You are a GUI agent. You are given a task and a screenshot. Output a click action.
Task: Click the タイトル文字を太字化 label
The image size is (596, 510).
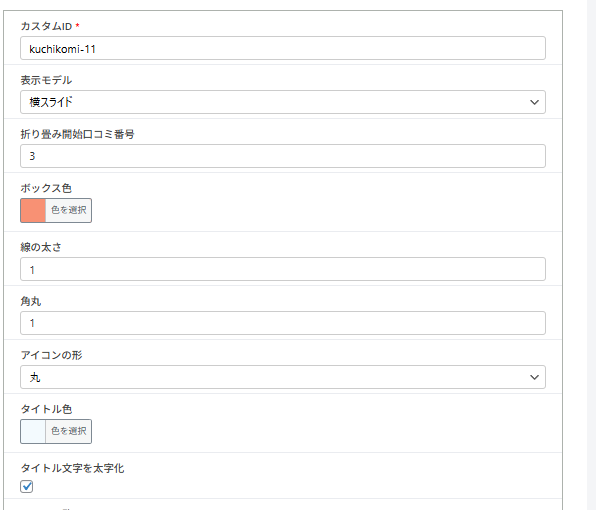pos(72,468)
